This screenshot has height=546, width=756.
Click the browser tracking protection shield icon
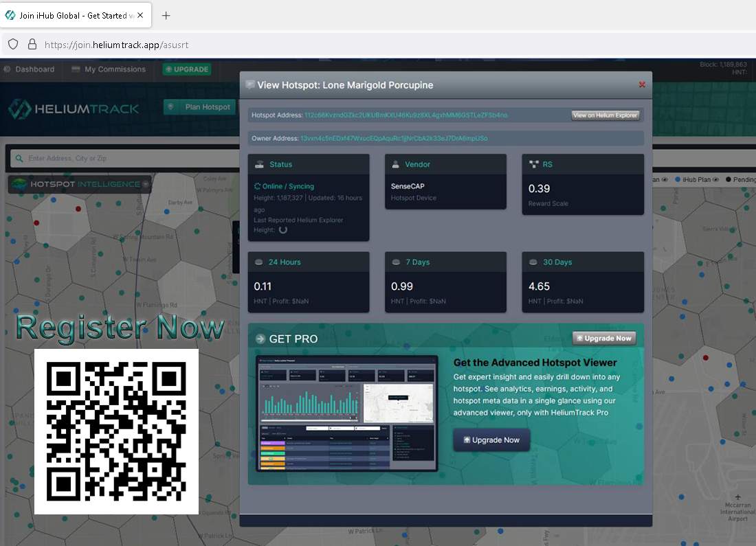pos(13,45)
